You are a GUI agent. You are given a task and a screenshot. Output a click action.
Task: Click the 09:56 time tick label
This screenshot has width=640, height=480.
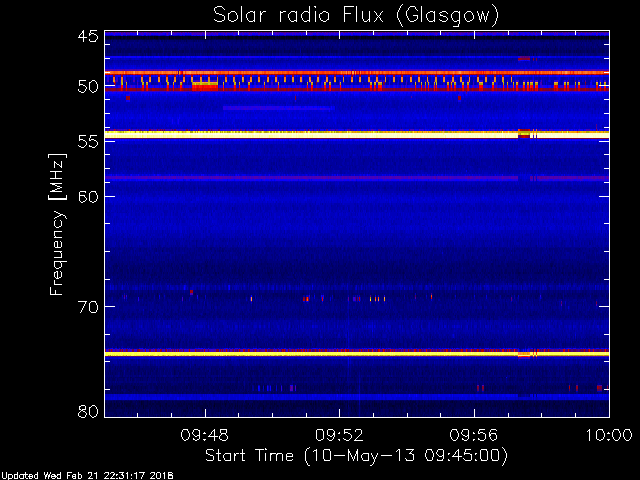[x=474, y=435]
